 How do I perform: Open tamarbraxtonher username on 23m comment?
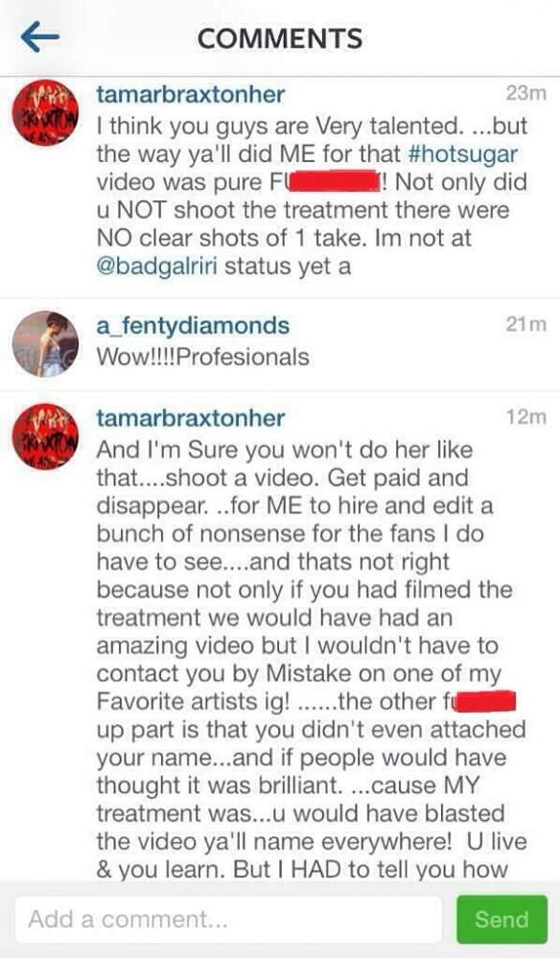pyautogui.click(x=190, y=95)
